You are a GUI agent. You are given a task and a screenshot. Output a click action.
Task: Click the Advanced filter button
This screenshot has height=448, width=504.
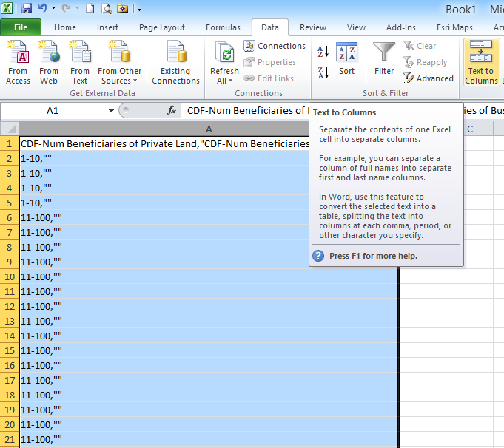point(429,78)
